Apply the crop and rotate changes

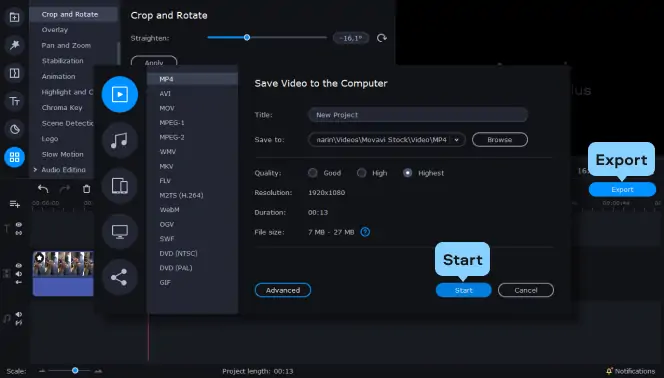(154, 62)
